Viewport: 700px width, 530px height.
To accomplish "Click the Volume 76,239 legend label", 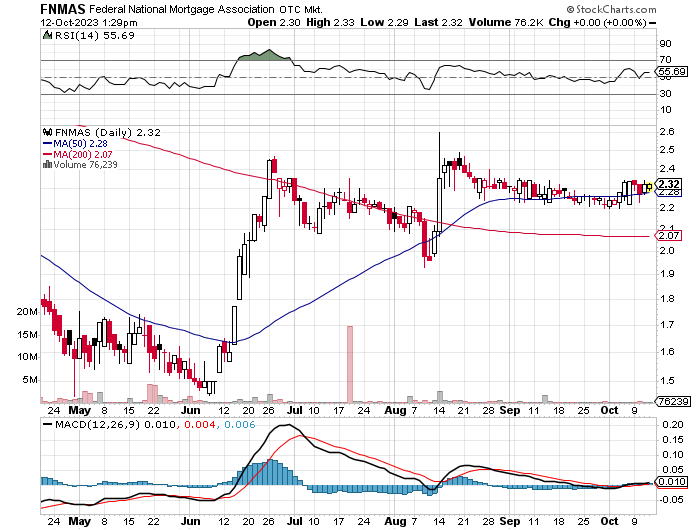I will (x=85, y=165).
